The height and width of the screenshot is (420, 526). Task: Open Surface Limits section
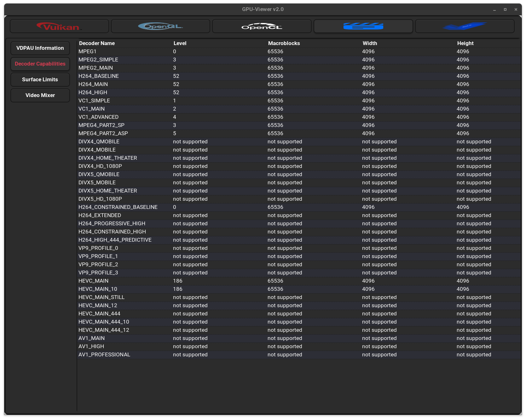(x=40, y=79)
